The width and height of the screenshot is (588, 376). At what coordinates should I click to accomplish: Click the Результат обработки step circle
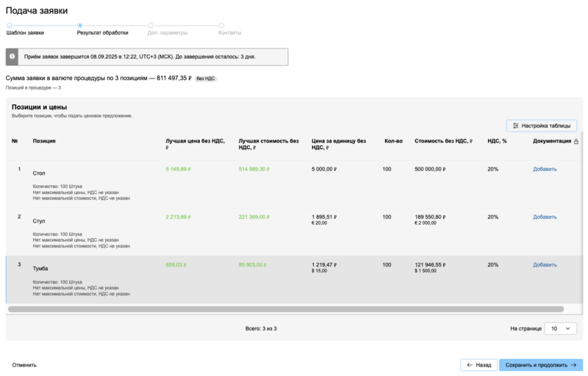pos(80,26)
